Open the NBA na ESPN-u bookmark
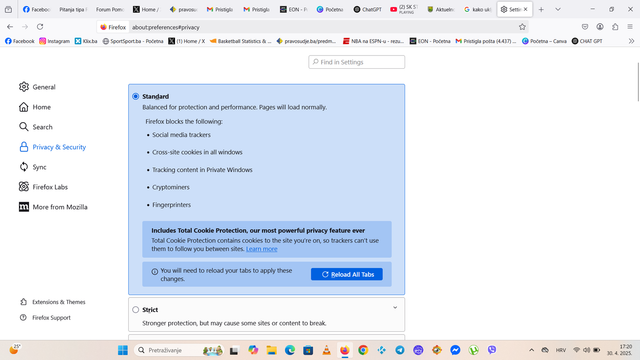This screenshot has height=360, width=640. [373, 41]
